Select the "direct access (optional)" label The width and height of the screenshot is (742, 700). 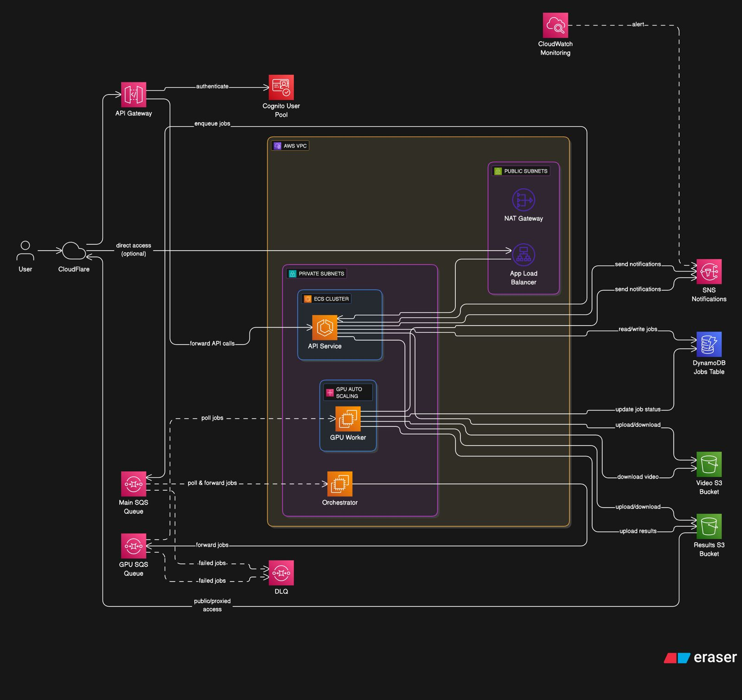[x=134, y=250]
